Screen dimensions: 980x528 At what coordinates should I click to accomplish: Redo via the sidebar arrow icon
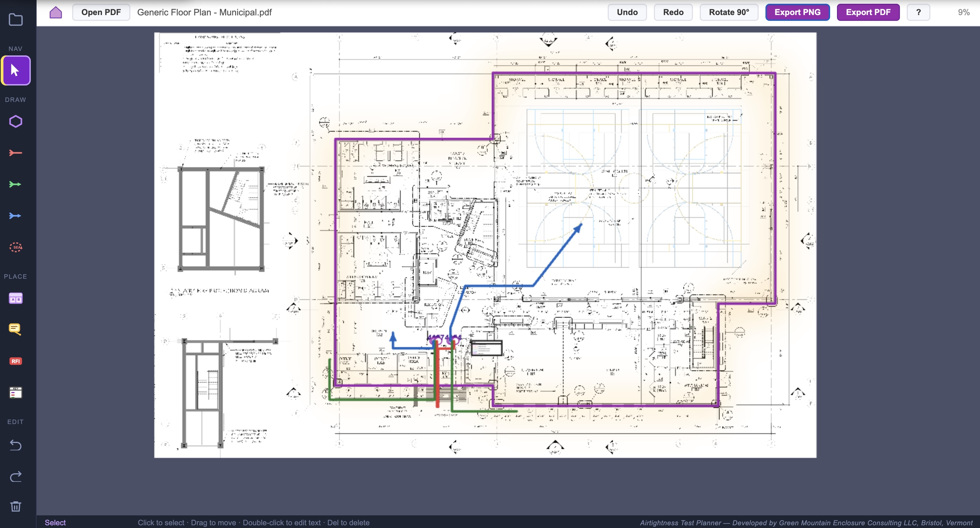click(x=16, y=476)
